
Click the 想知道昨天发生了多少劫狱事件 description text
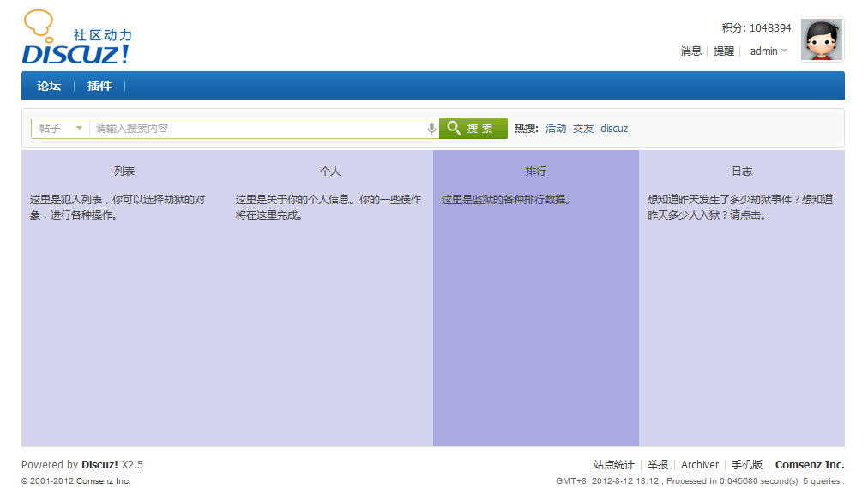pos(740,208)
